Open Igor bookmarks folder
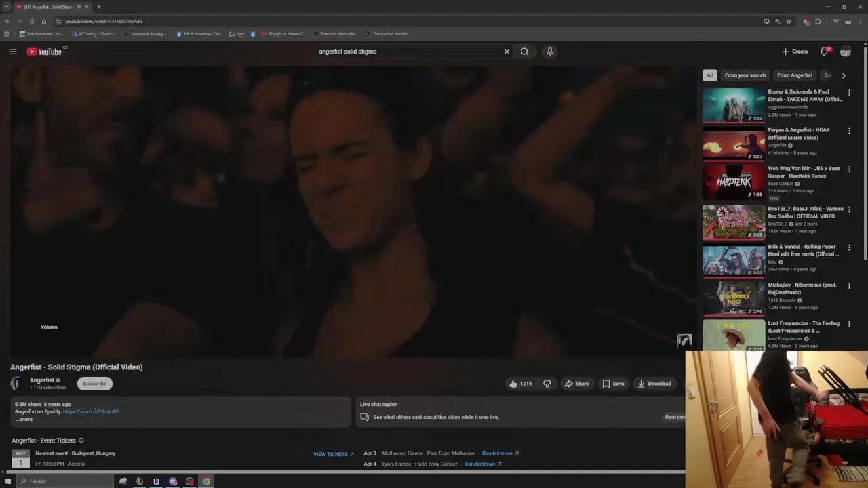Image resolution: width=868 pixels, height=488 pixels. [237, 34]
